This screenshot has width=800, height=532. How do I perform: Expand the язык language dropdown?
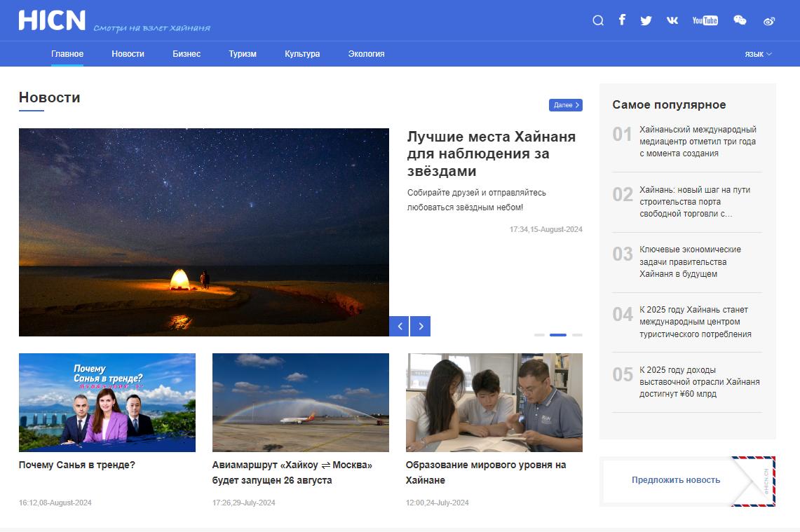758,54
